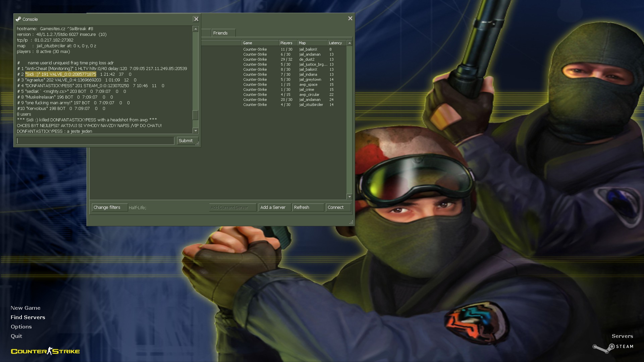Click the "8 users" console line
This screenshot has width=644, height=362.
(24, 114)
